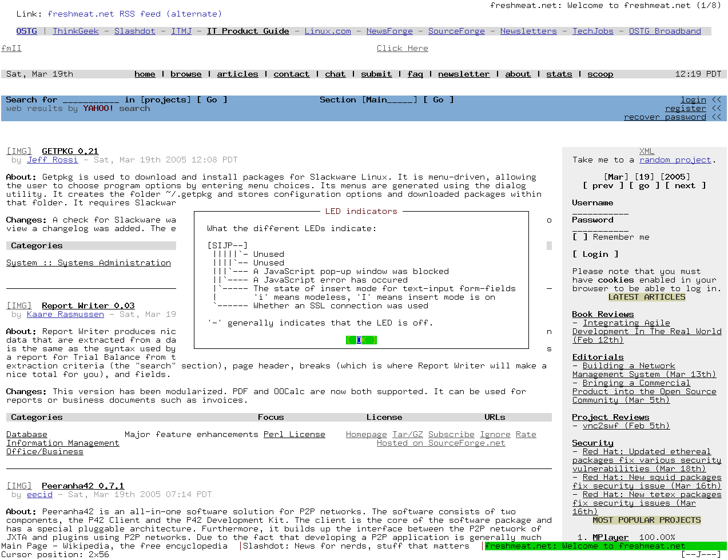Open the Database category link
The image size is (728, 560).
pos(27,434)
